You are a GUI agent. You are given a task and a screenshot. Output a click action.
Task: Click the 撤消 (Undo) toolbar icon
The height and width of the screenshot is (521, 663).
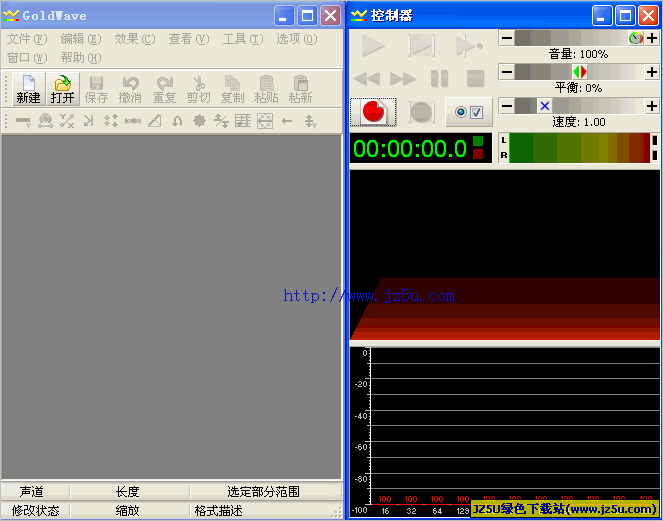click(130, 83)
